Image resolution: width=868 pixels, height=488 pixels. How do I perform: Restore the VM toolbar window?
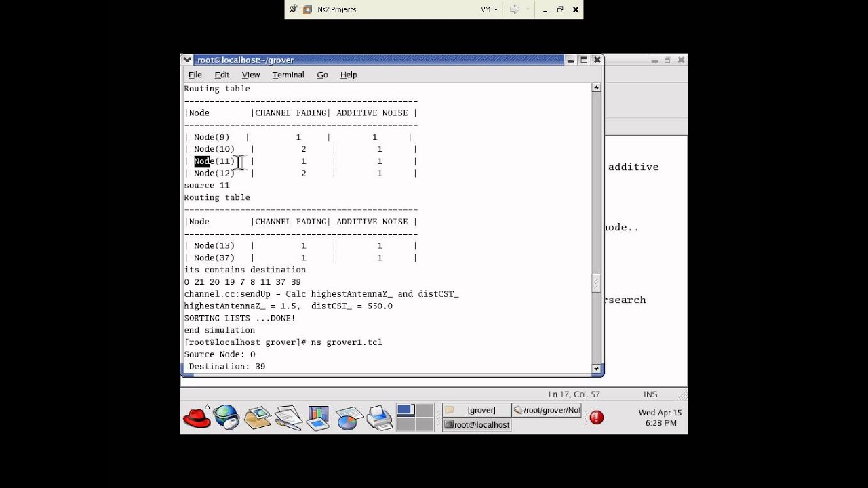[x=560, y=9]
